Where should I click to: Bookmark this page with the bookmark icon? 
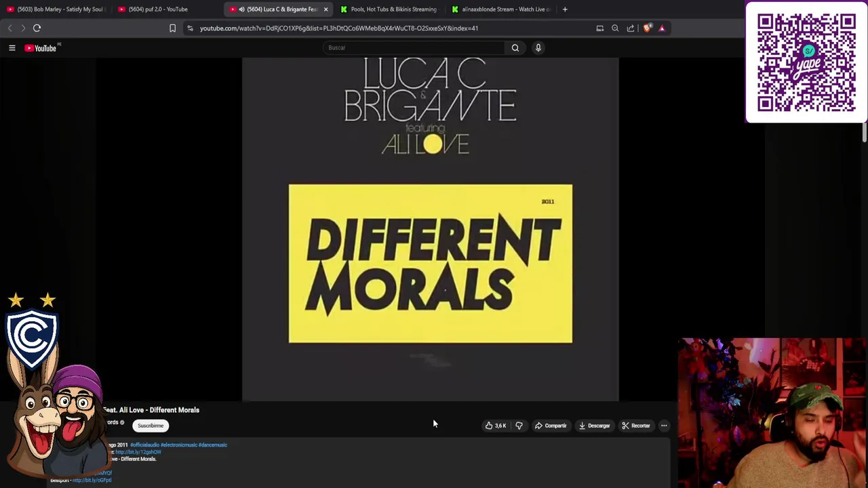point(172,28)
